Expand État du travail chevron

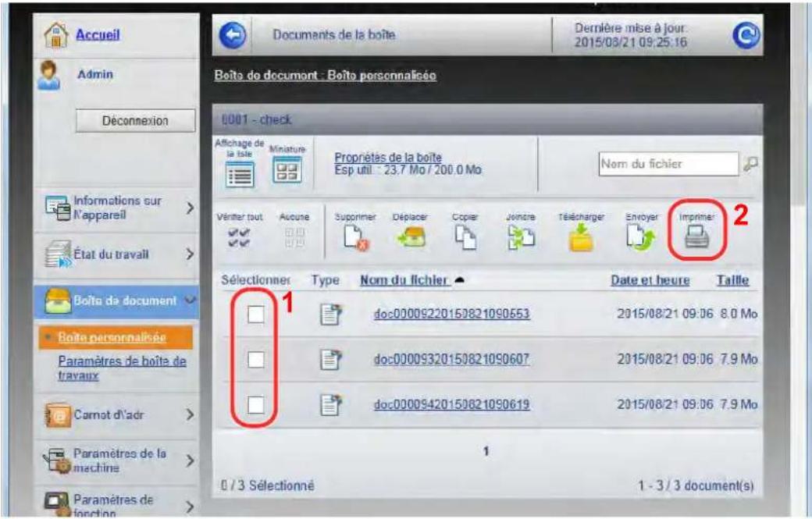coord(190,254)
